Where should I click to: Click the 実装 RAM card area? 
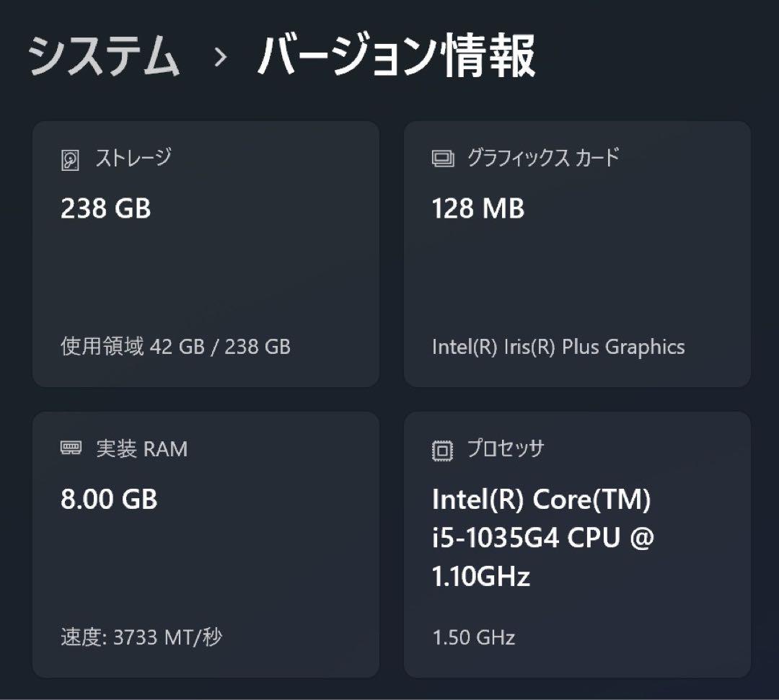204,541
